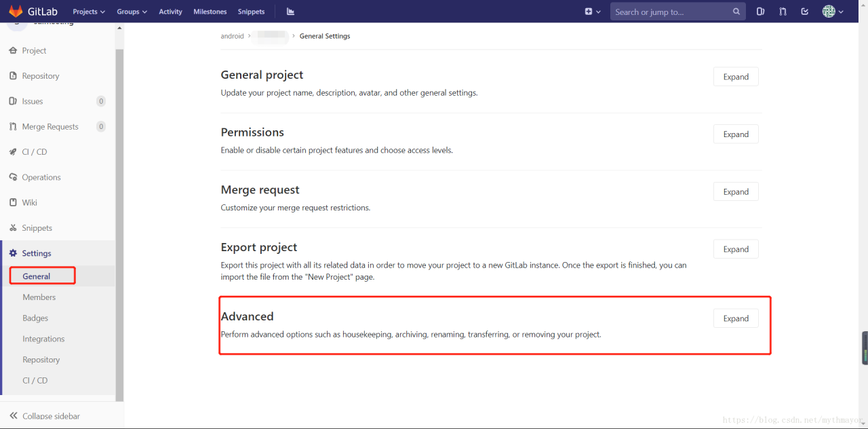The height and width of the screenshot is (429, 868).
Task: Open Milestones in top navigation
Action: tap(210, 12)
